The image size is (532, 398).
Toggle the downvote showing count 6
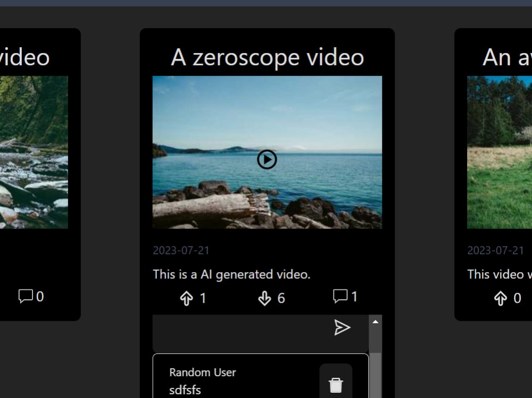coord(264,298)
